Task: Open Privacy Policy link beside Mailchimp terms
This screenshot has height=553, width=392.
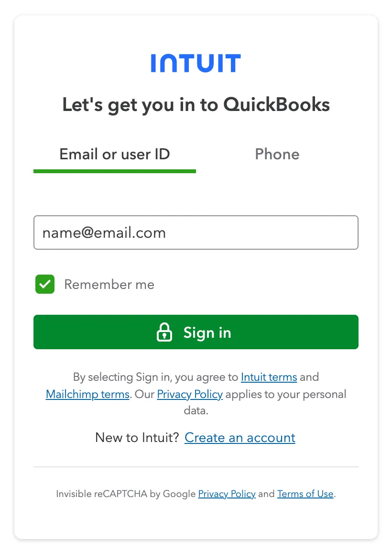Action: [x=190, y=394]
